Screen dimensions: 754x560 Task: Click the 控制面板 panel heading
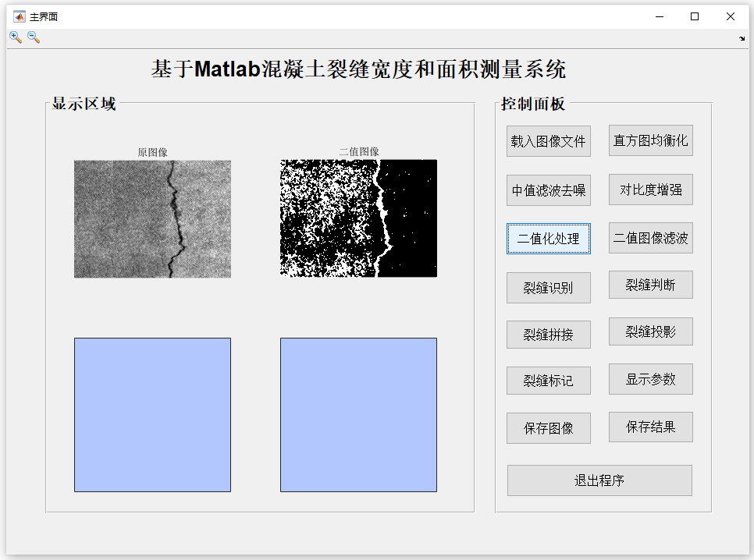click(x=533, y=104)
